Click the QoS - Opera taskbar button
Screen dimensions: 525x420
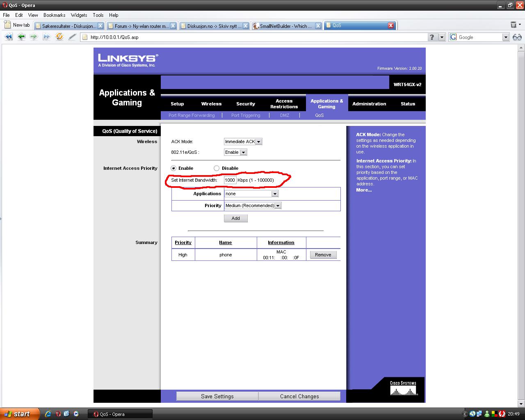click(x=120, y=414)
